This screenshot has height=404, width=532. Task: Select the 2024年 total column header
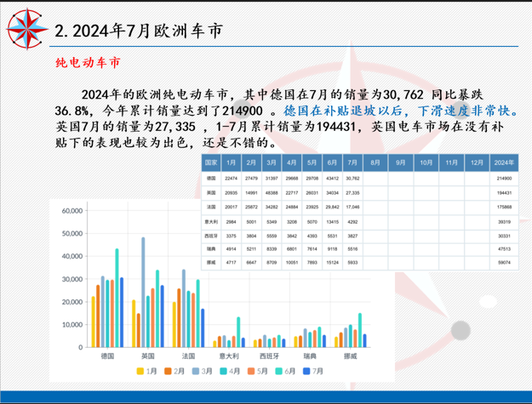[504, 162]
